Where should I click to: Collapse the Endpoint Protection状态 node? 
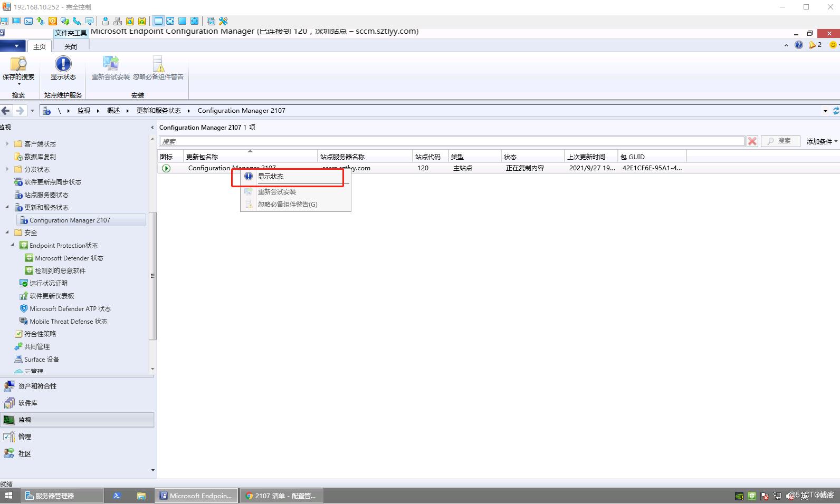tap(13, 245)
